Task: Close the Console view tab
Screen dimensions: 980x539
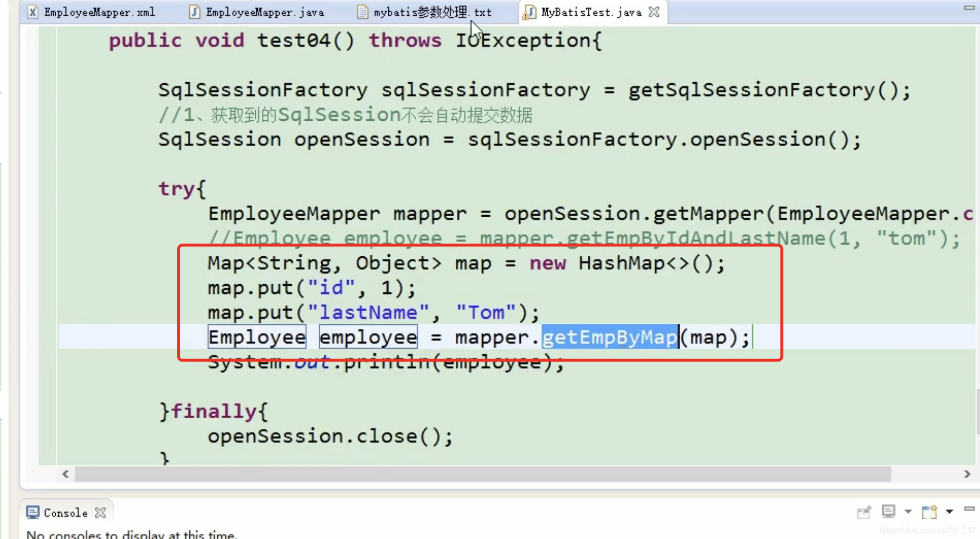Action: pyautogui.click(x=101, y=513)
